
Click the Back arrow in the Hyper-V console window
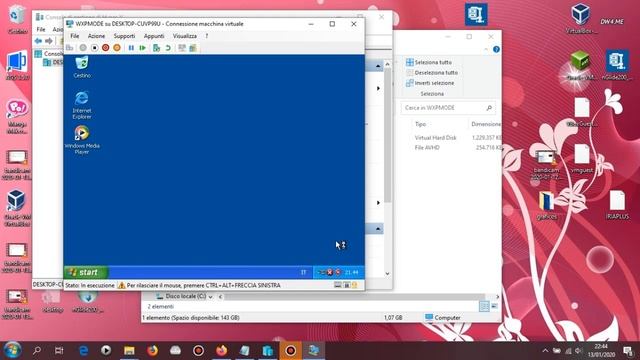tap(38, 41)
